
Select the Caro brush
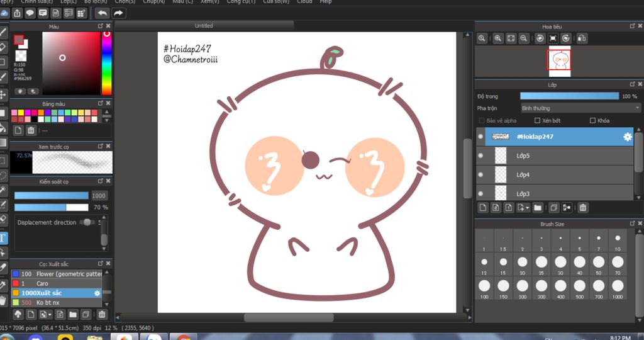(x=56, y=283)
